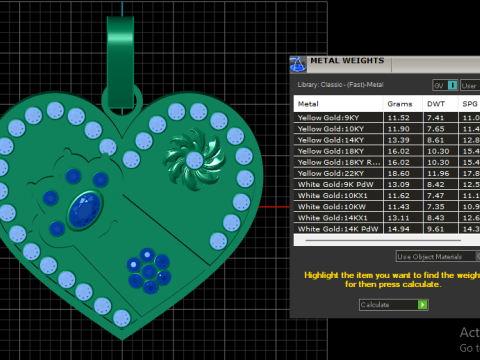
Task: Click the 11.96 DWT value
Action: coord(438,173)
